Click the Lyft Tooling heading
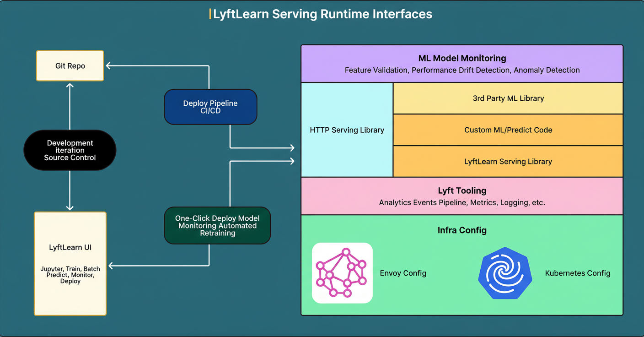The height and width of the screenshot is (337, 644). point(462,190)
